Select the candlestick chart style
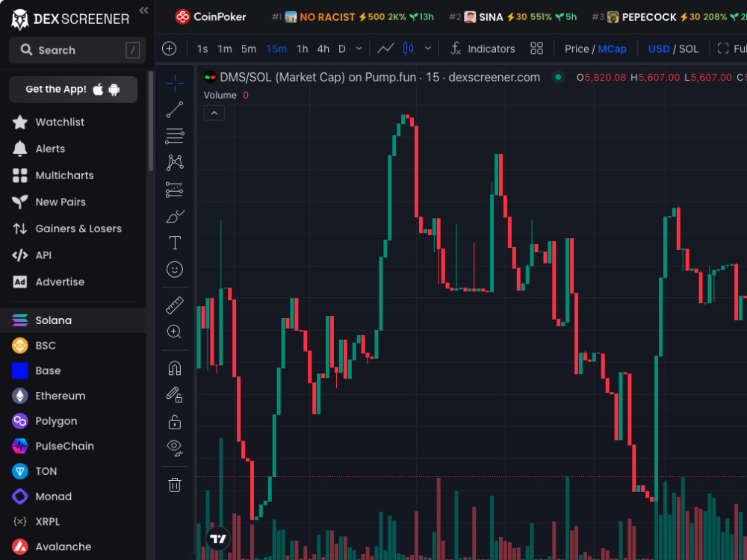This screenshot has height=560, width=747. click(409, 49)
